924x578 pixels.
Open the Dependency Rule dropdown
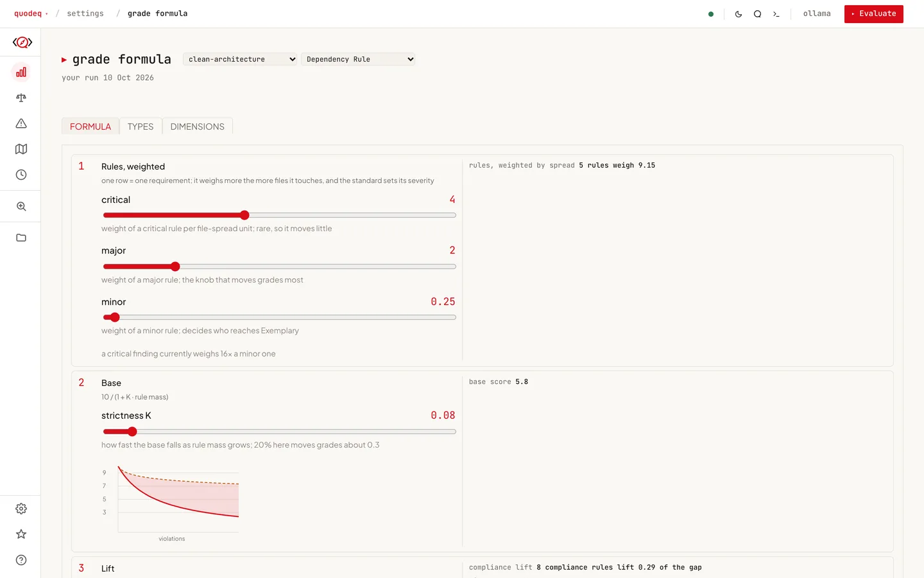click(358, 59)
